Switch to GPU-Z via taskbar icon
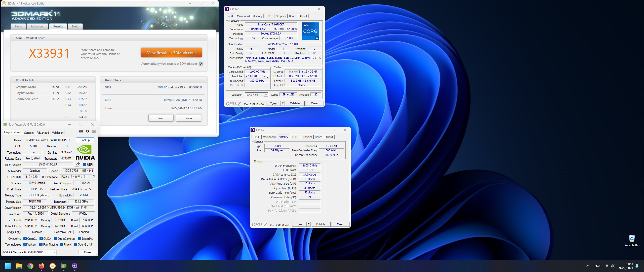This screenshot has height=272, width=644. click(64, 266)
